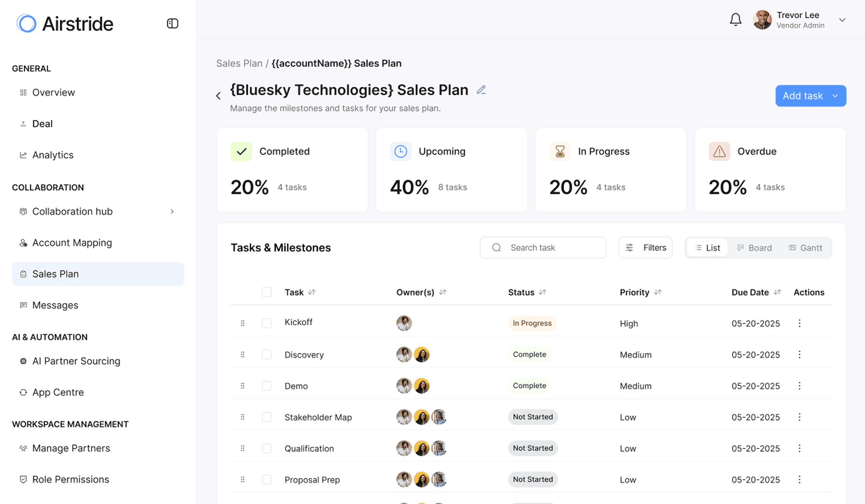Collapse the sidebar using the panel icon
The width and height of the screenshot is (865, 504).
tap(172, 23)
